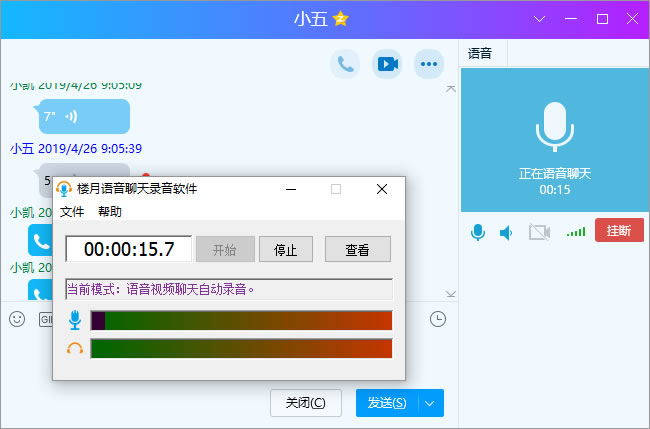Start a voice call with phone icon

point(345,64)
